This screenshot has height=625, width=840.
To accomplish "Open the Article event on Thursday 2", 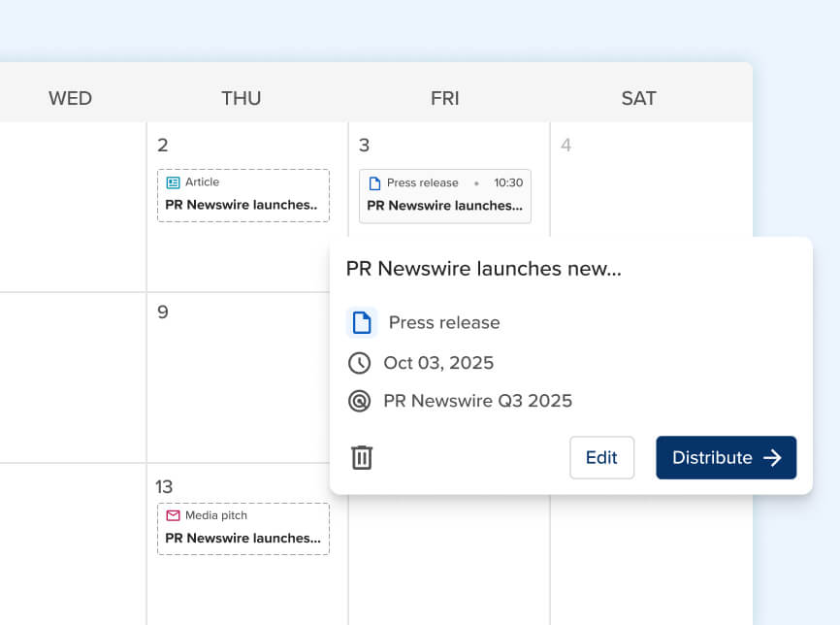I will pyautogui.click(x=243, y=196).
